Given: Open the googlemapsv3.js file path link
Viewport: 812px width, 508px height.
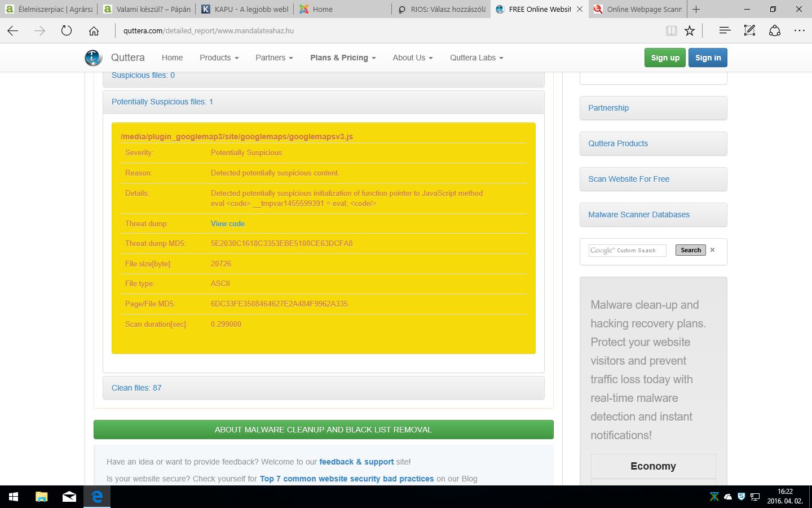Looking at the screenshot, I should (237, 137).
